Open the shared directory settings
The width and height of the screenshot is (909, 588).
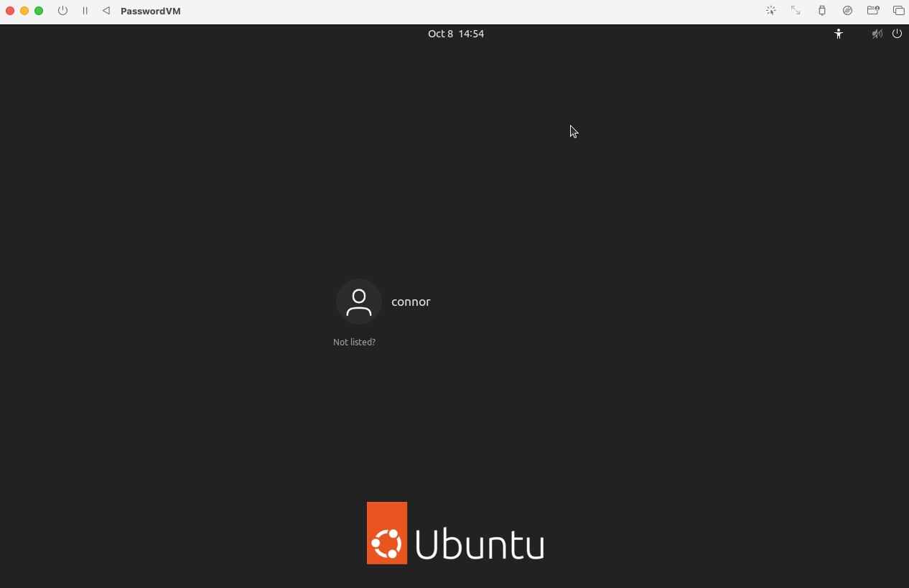873,11
